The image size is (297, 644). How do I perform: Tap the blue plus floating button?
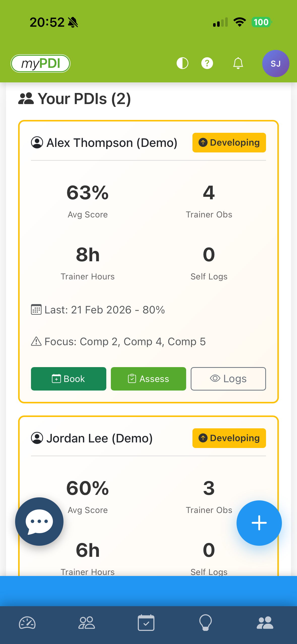pyautogui.click(x=259, y=523)
